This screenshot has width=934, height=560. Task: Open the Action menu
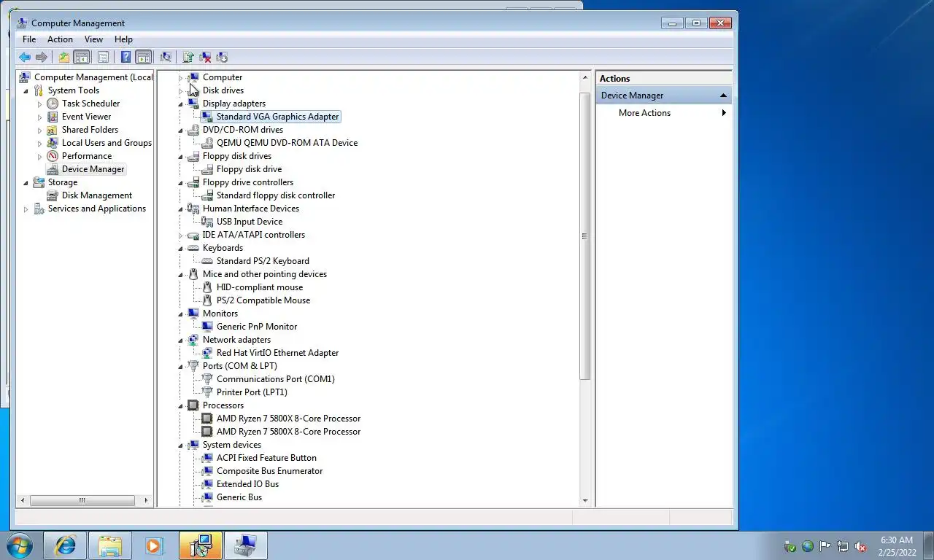[60, 39]
